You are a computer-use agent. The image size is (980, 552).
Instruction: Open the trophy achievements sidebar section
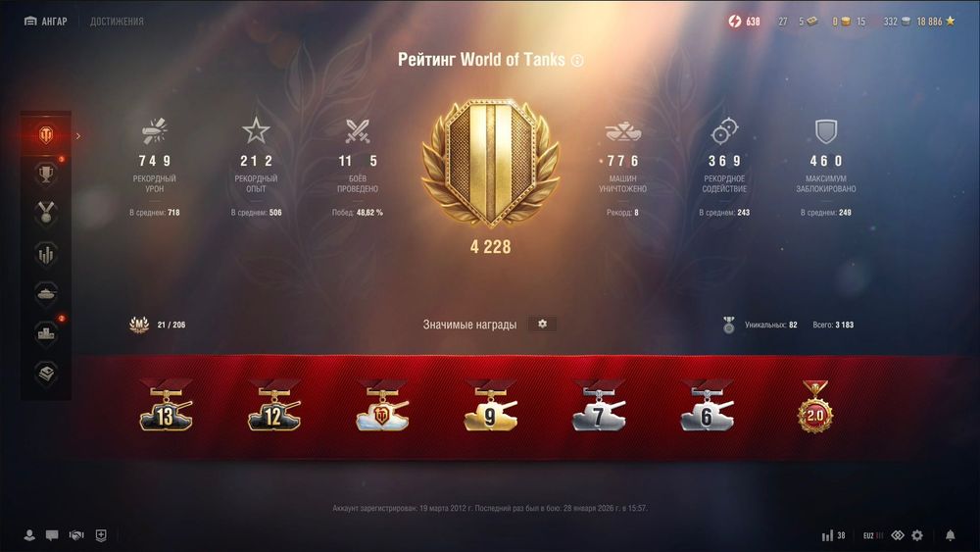[x=46, y=174]
